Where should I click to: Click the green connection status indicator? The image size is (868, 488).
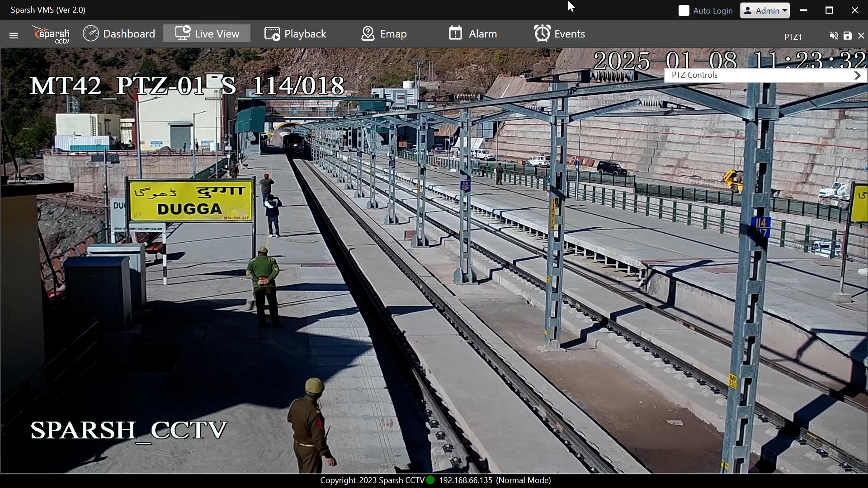pyautogui.click(x=430, y=480)
